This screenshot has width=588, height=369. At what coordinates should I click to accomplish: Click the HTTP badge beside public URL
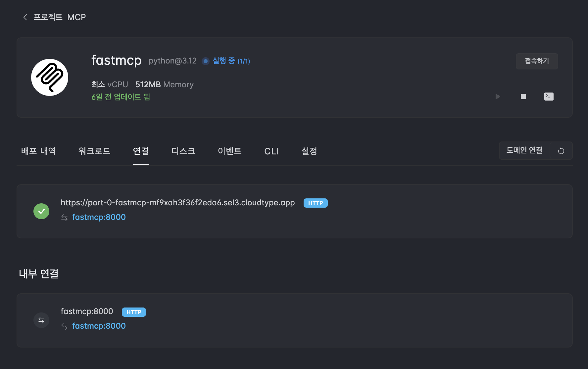click(316, 203)
